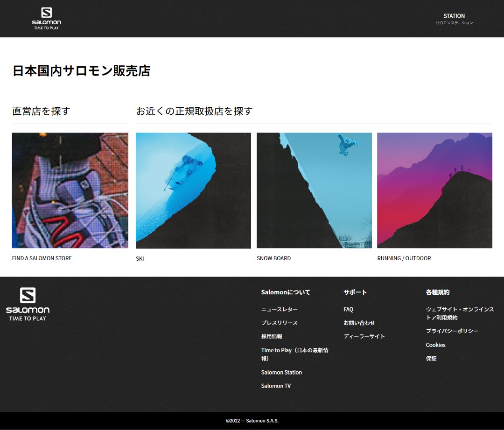Screen dimensions: 504x430
Task: Open the 採用情報 careers link
Action: pos(272,336)
